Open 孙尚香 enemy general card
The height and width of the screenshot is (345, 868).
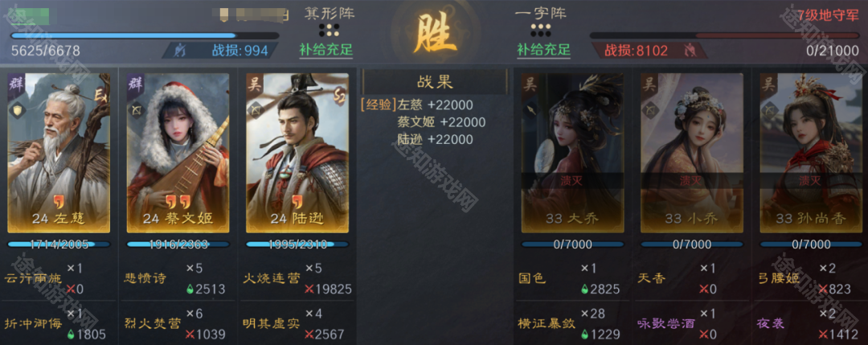[811, 153]
